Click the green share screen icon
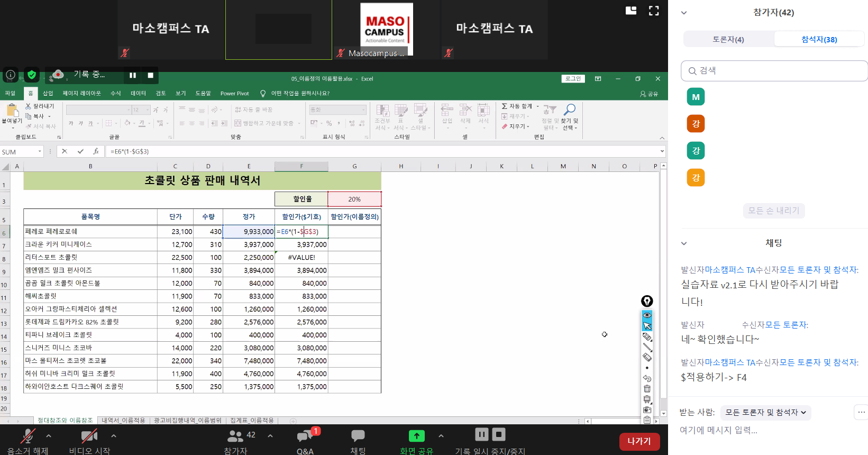This screenshot has width=868, height=455. coord(416,436)
